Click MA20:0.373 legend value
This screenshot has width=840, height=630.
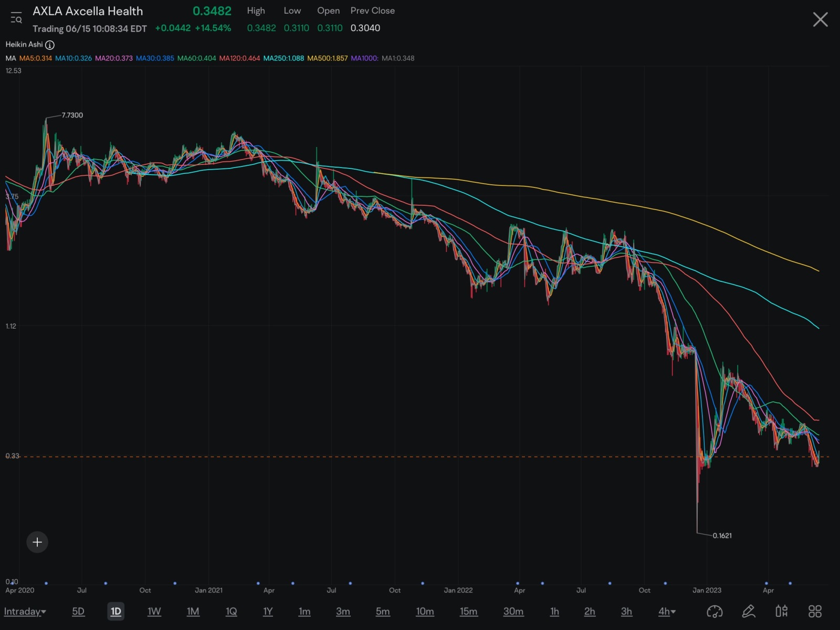(114, 58)
